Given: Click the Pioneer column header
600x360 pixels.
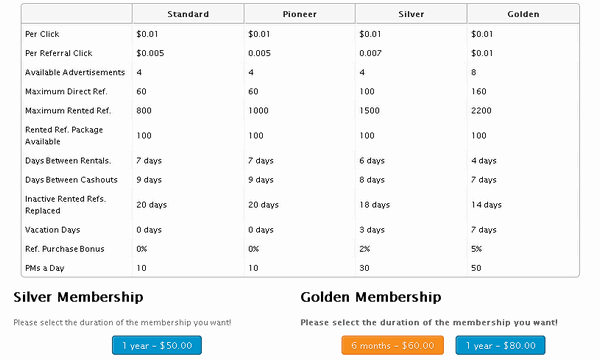Looking at the screenshot, I should tap(300, 14).
